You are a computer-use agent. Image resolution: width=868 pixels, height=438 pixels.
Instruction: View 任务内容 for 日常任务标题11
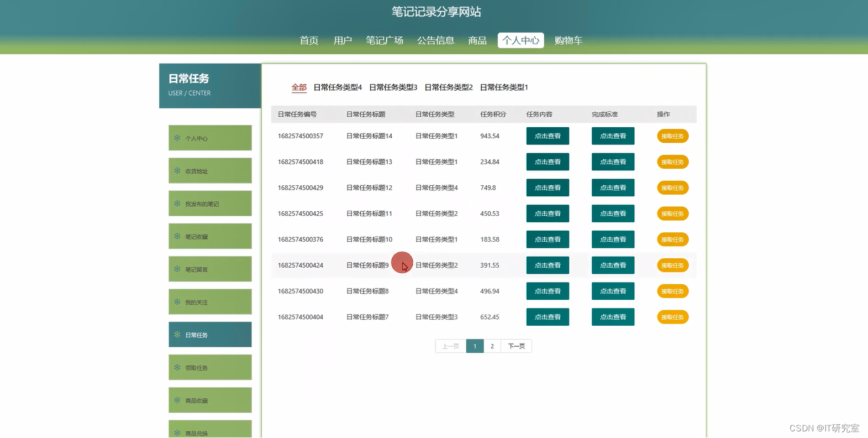[x=548, y=213]
